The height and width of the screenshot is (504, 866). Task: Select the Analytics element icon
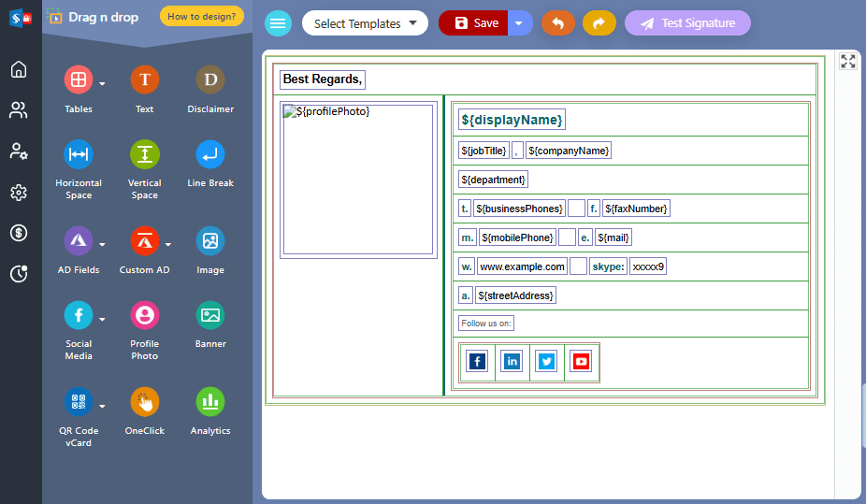210,402
